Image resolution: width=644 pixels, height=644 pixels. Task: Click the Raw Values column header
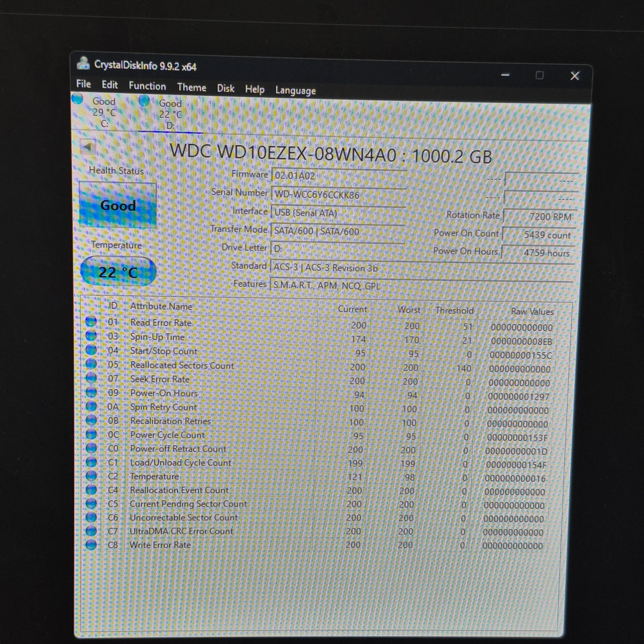click(x=532, y=311)
